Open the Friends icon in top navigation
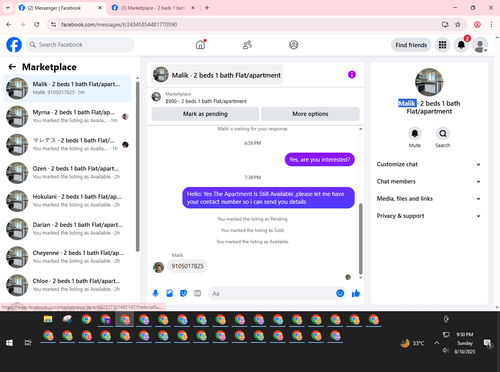This screenshot has height=372, width=500. pos(247,45)
